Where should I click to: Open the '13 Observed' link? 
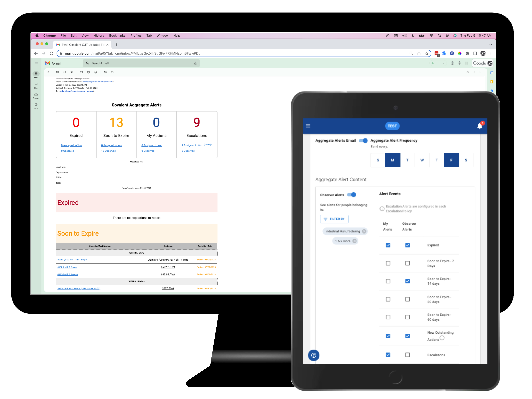(x=108, y=151)
